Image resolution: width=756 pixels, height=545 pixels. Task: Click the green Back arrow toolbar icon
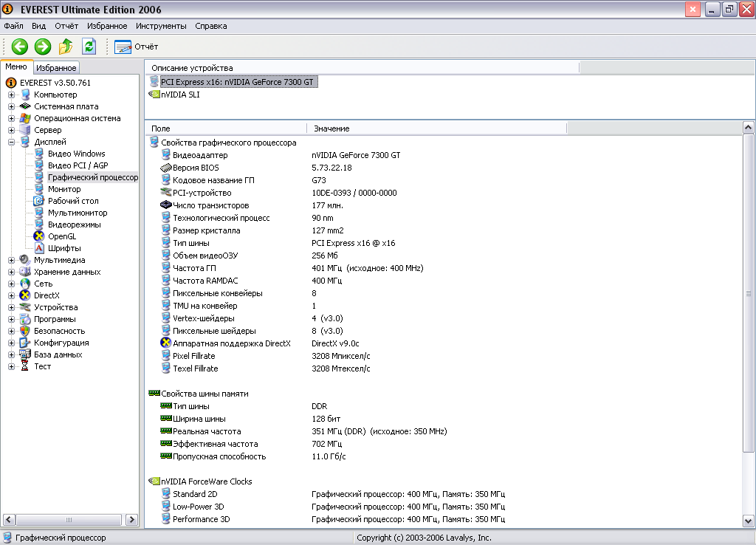[20, 47]
